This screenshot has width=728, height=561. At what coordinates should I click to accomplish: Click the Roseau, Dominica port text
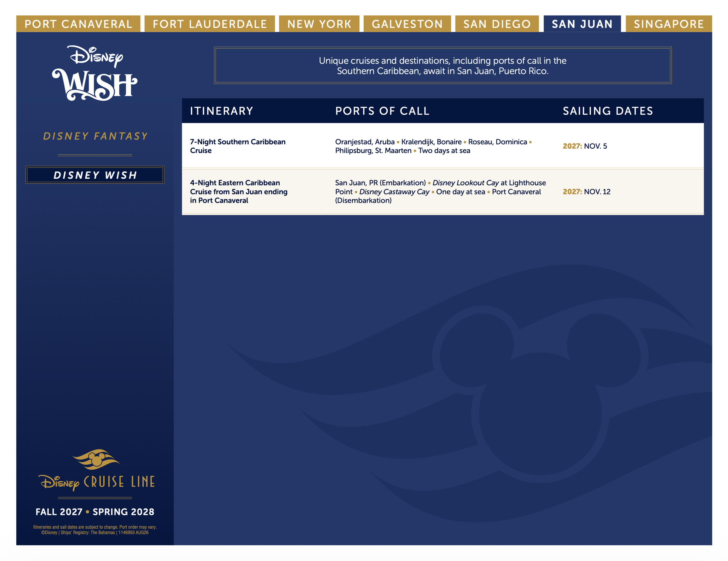tap(497, 142)
